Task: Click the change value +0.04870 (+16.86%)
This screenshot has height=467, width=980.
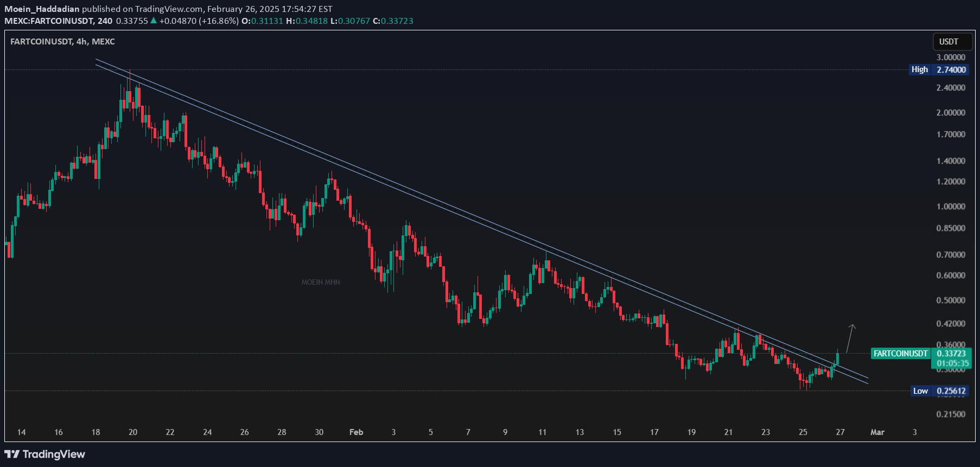Action: coord(199,21)
